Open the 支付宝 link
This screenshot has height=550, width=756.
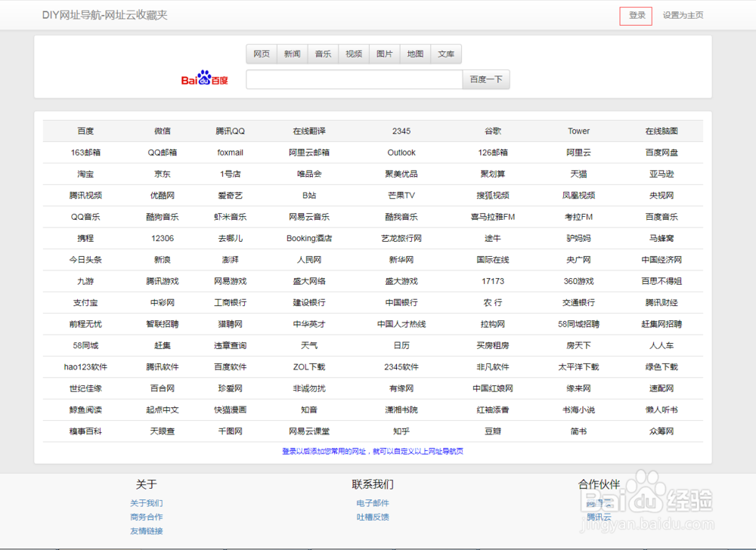(85, 302)
